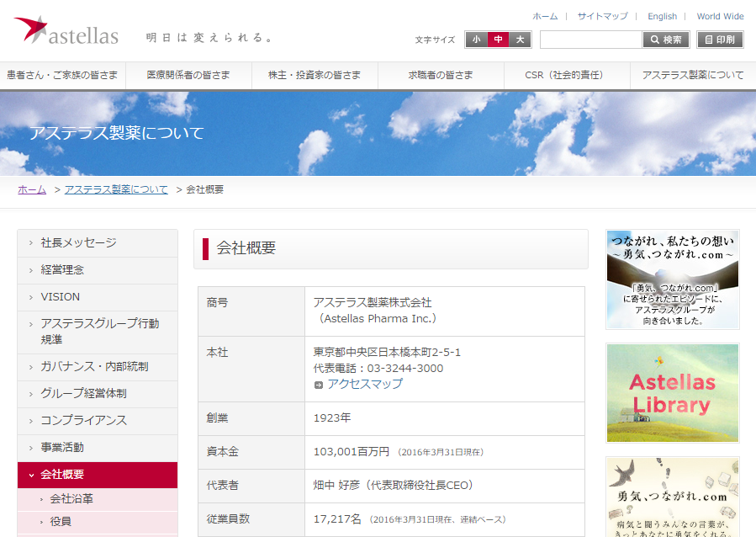Open CSR（社会的責任） nav tab
The image size is (756, 537).
click(x=567, y=75)
